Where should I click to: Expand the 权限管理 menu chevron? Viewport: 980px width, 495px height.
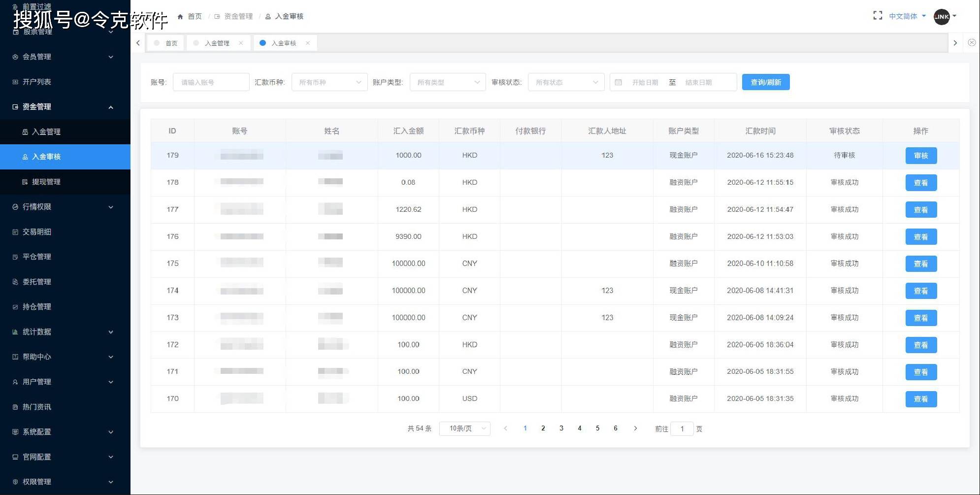[111, 482]
